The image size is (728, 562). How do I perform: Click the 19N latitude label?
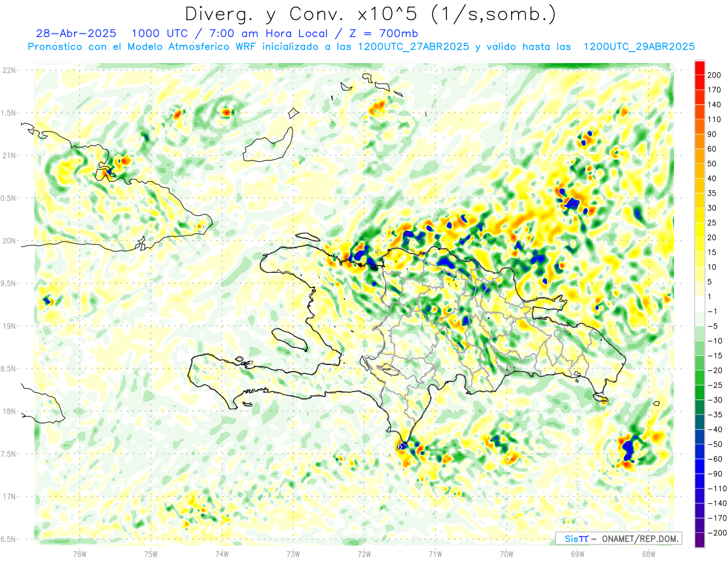(10, 326)
